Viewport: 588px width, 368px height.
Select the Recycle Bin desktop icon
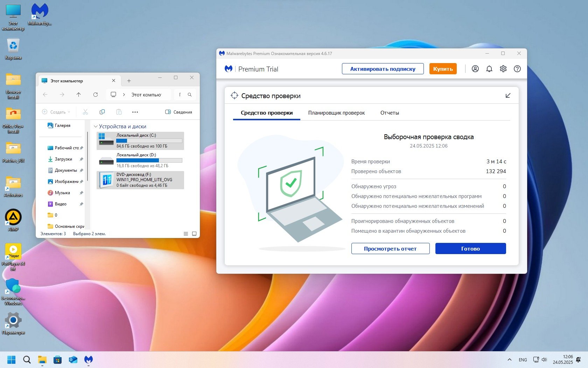(13, 49)
